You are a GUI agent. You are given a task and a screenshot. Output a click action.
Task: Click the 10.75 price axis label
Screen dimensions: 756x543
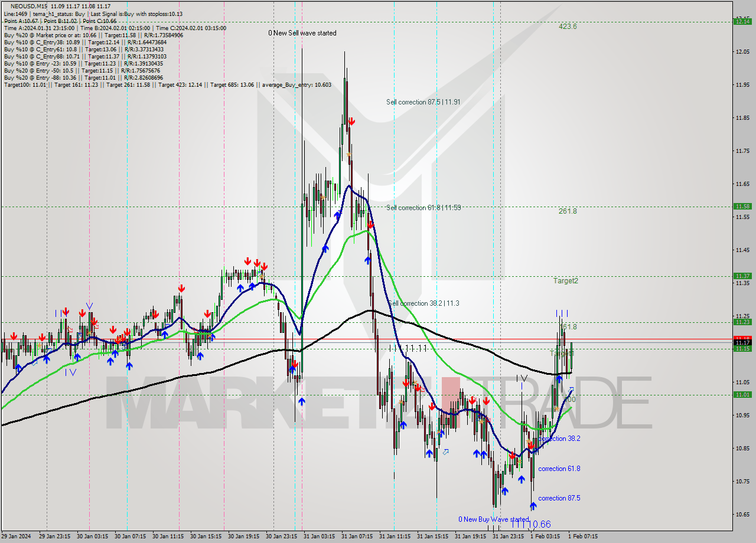(x=742, y=481)
